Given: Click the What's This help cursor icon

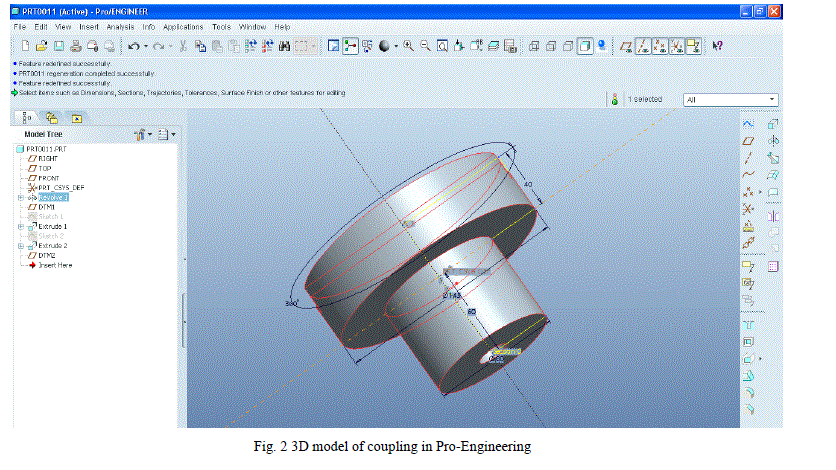Looking at the screenshot, I should 718,46.
